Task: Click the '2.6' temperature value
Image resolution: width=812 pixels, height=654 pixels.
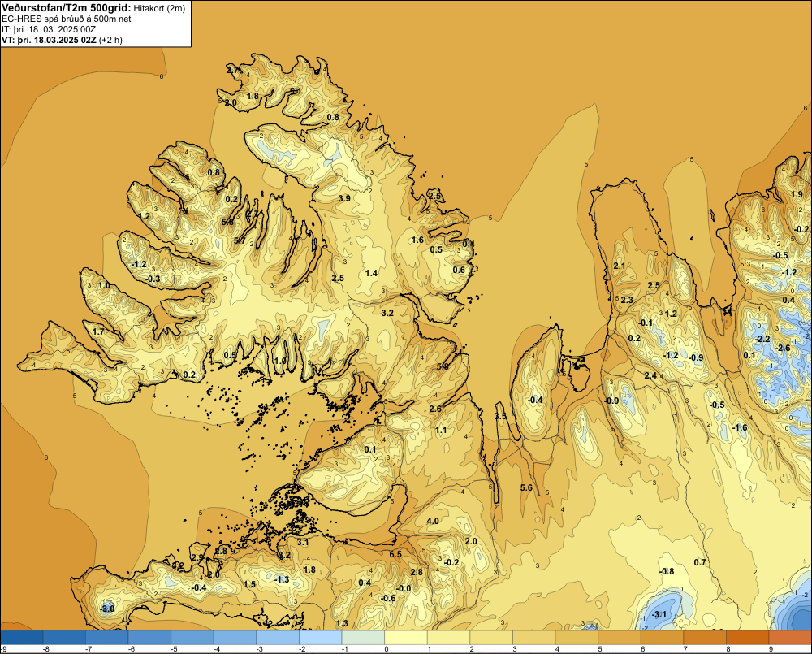Action: pyautogui.click(x=435, y=409)
